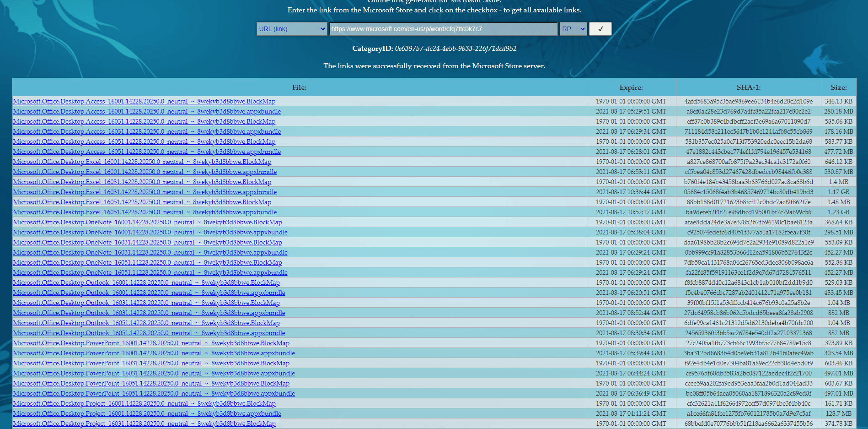
Task: Open Excel 16051 BlockMap link
Action: click(x=142, y=202)
